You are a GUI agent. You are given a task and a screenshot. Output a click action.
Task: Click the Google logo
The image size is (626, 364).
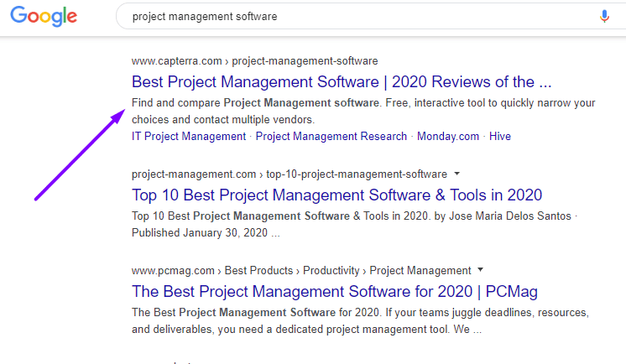(44, 17)
